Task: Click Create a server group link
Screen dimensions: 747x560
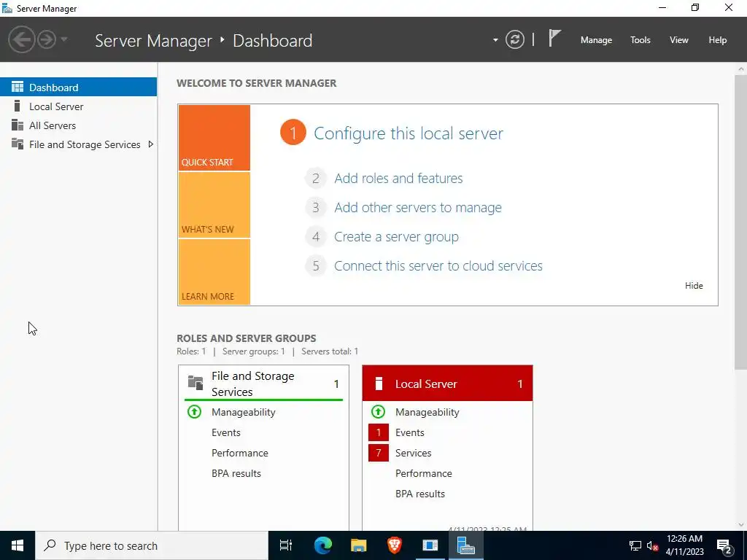Action: (396, 237)
